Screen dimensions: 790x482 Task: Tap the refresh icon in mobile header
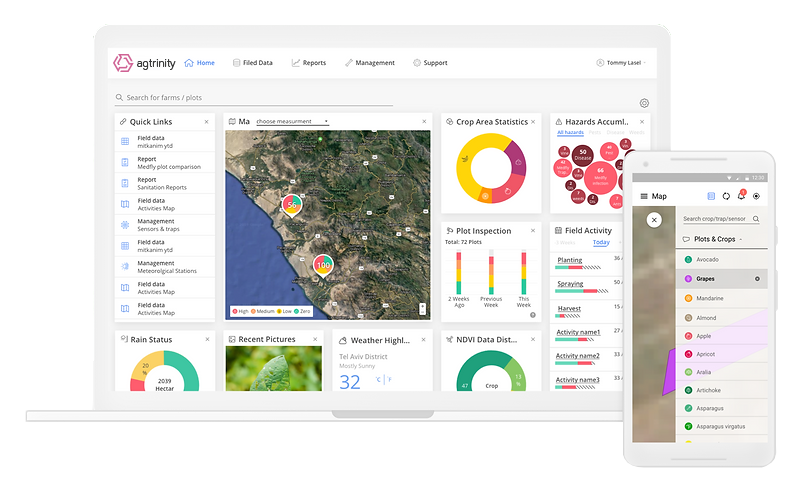pyautogui.click(x=726, y=196)
